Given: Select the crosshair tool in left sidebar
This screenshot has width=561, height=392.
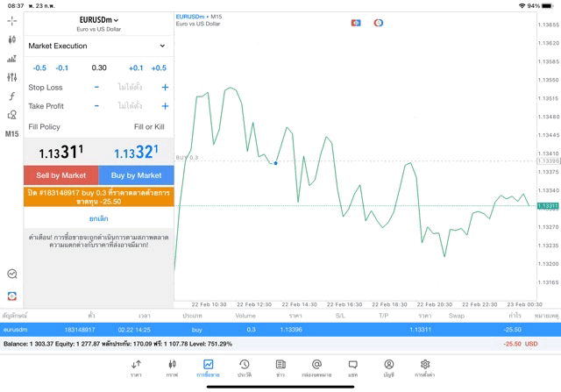Looking at the screenshot, I should click(x=11, y=20).
